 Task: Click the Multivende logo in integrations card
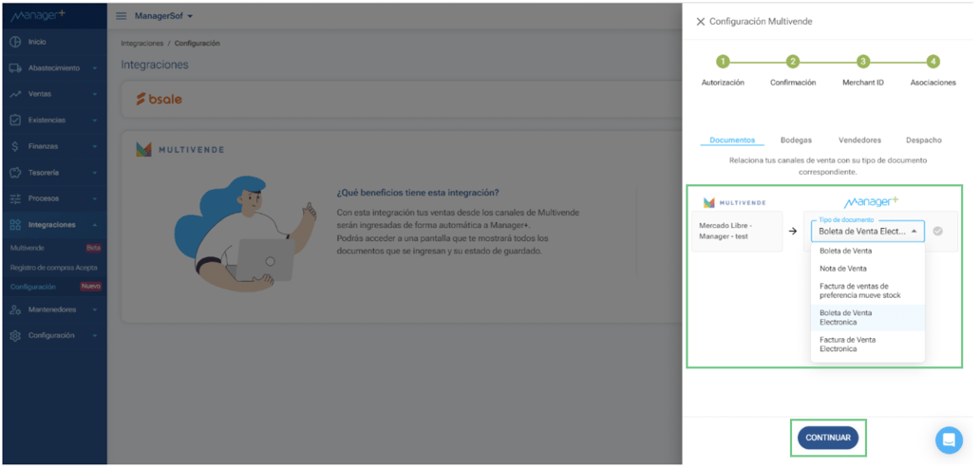tap(180, 150)
